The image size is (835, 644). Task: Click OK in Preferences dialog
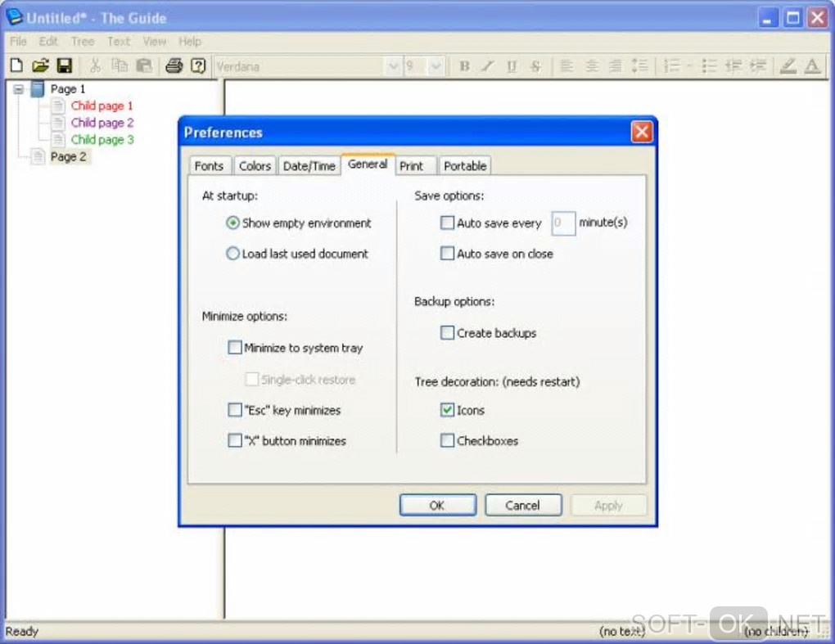click(x=438, y=505)
